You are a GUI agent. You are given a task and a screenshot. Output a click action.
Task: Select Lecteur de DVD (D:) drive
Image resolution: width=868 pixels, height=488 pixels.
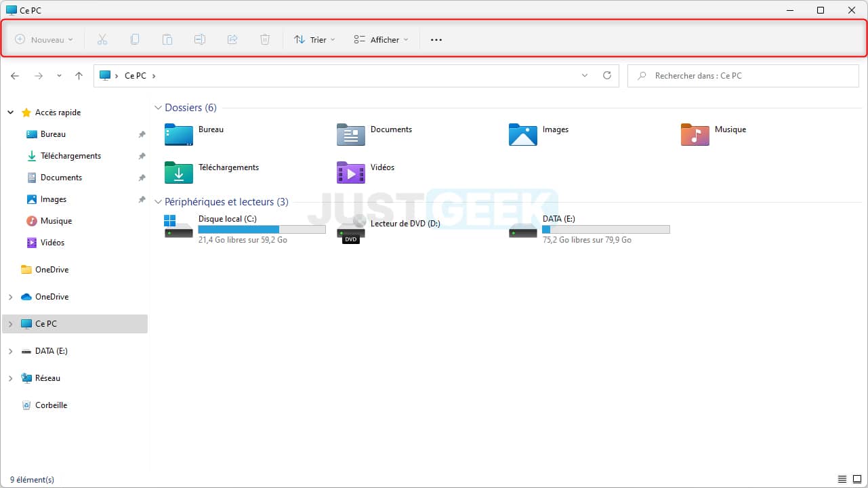tap(389, 229)
